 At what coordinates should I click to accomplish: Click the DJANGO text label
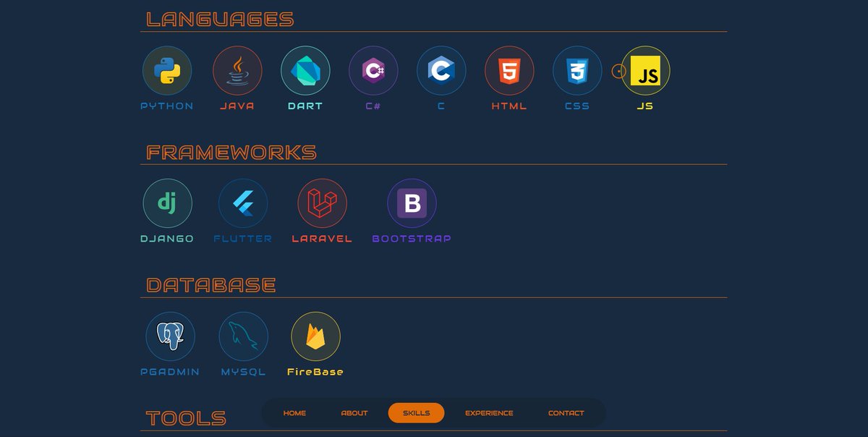(167, 239)
